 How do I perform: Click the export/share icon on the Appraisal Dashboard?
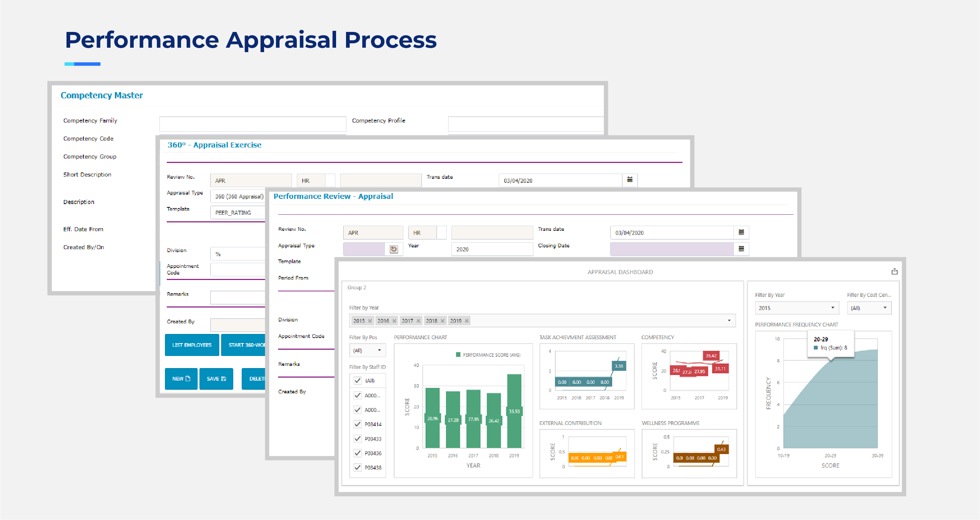(894, 271)
